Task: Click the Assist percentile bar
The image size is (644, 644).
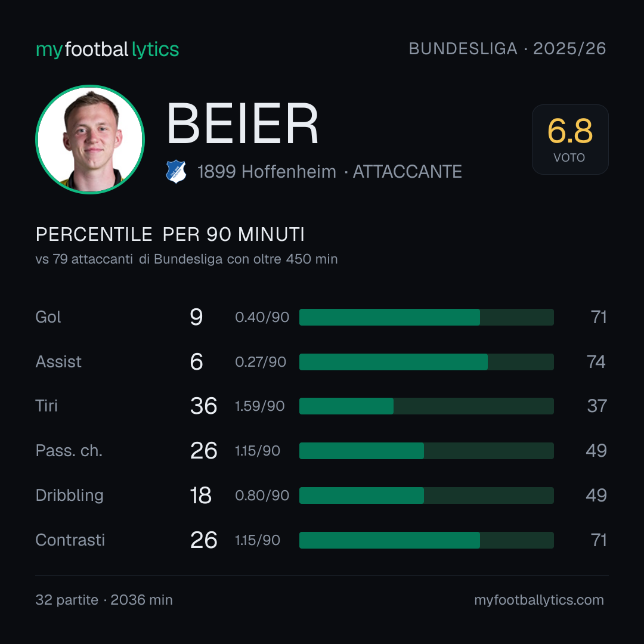Action: click(426, 362)
